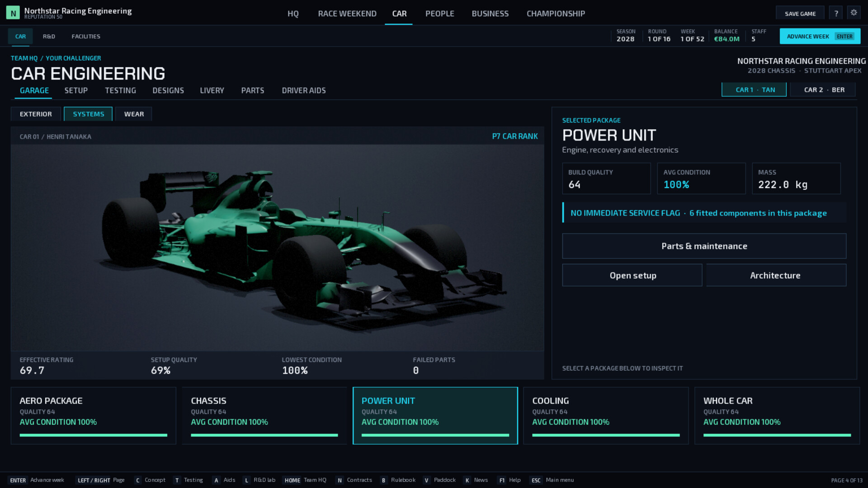Click the Avg Condition 100% stat box

[701, 178]
